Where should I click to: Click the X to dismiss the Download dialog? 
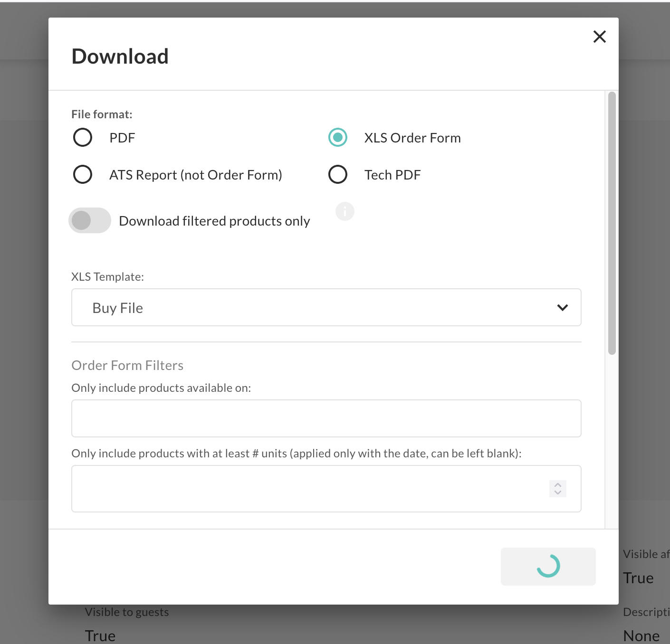[599, 37]
